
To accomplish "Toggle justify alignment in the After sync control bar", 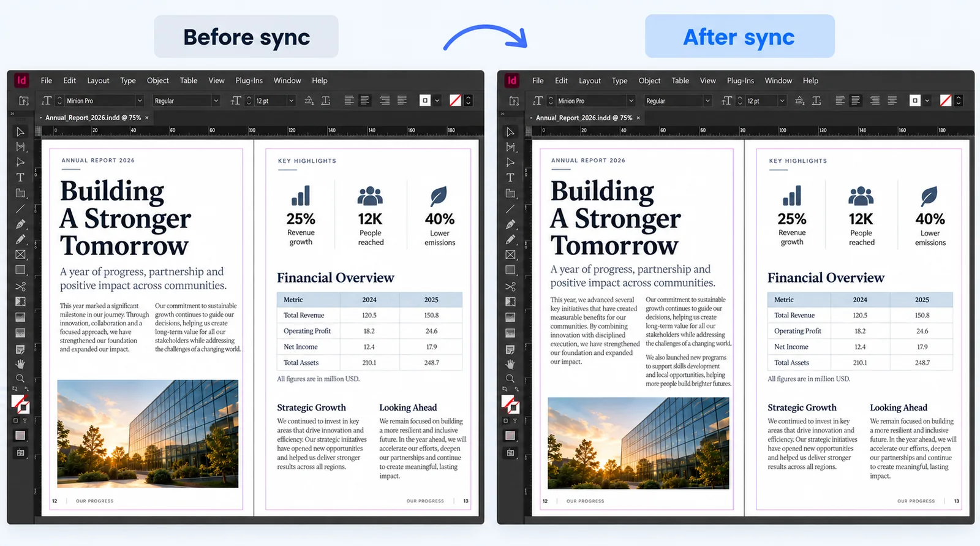I will click(x=892, y=100).
